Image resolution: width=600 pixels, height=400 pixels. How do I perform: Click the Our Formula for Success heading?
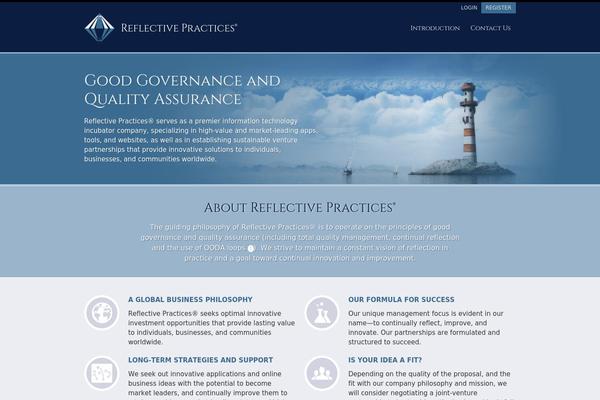[401, 299]
